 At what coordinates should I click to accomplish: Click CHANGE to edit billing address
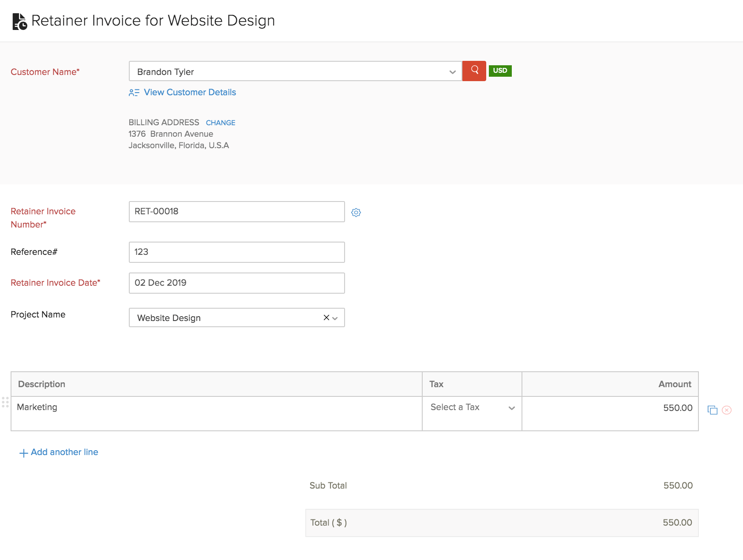tap(220, 123)
